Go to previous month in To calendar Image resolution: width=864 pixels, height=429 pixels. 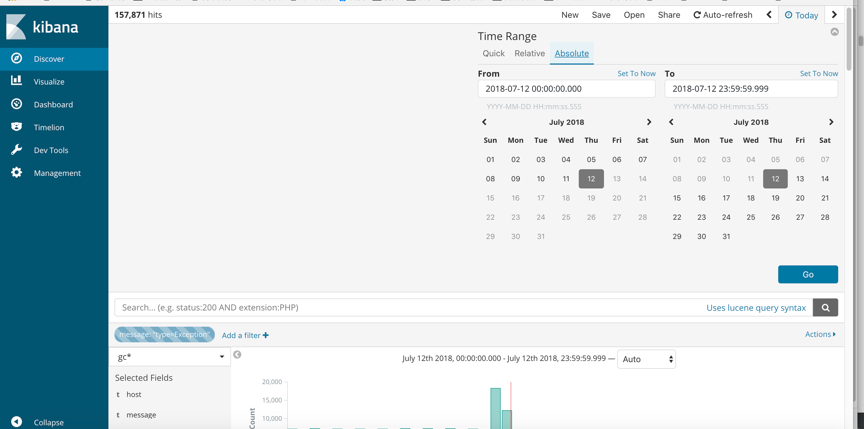pyautogui.click(x=671, y=122)
